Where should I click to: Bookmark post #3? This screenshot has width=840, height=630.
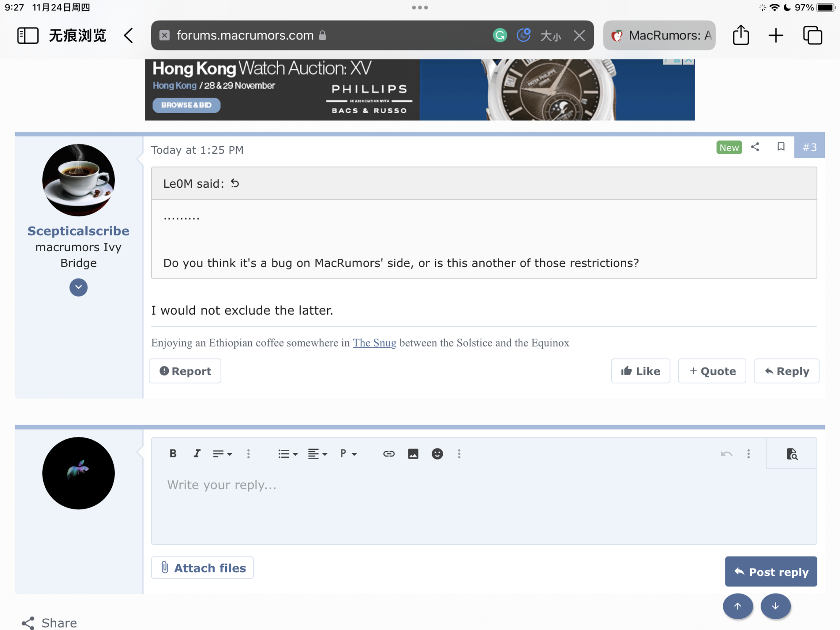tap(781, 147)
